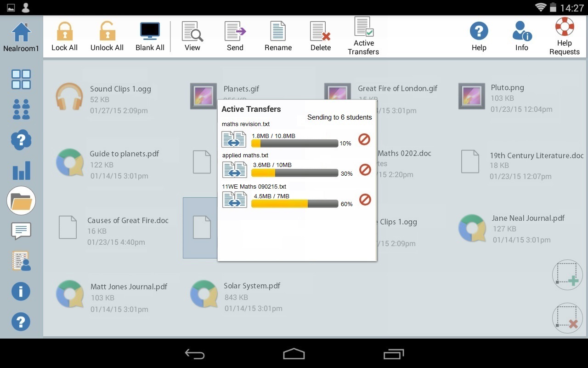
Task: Select the Blank All screen icon
Action: point(150,32)
